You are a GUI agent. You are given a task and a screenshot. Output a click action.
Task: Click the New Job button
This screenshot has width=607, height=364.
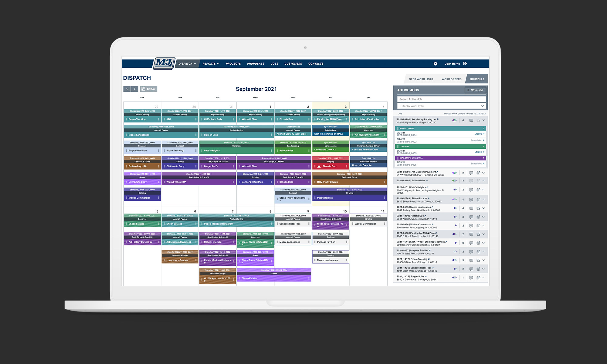click(x=475, y=90)
